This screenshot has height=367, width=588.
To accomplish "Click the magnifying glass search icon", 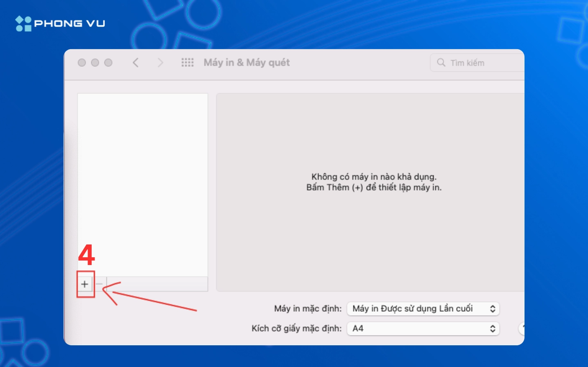I will [441, 63].
